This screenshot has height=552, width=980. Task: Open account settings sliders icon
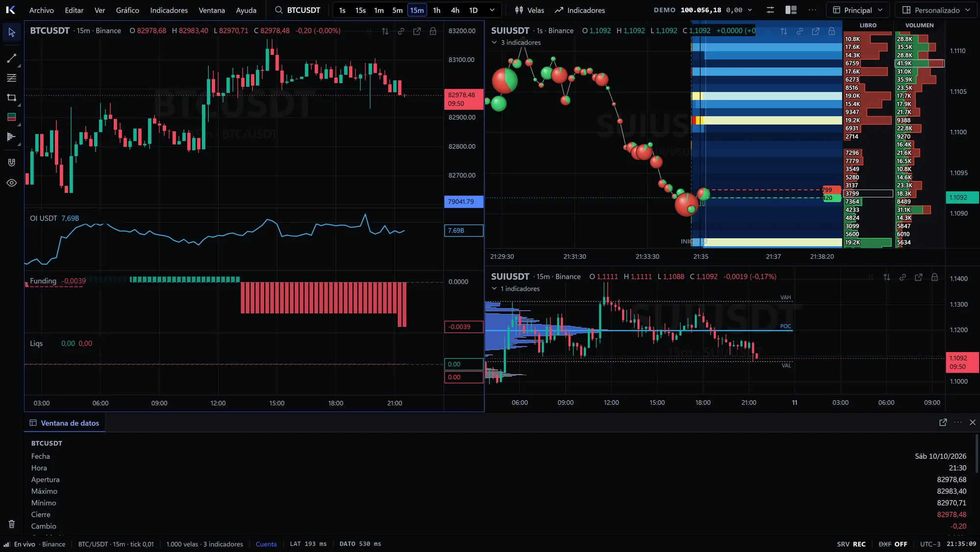[770, 10]
